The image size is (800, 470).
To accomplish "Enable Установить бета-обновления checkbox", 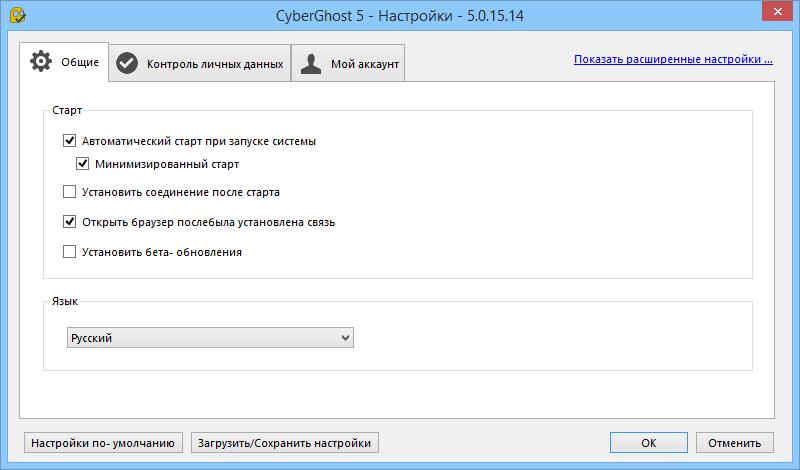I will [70, 252].
